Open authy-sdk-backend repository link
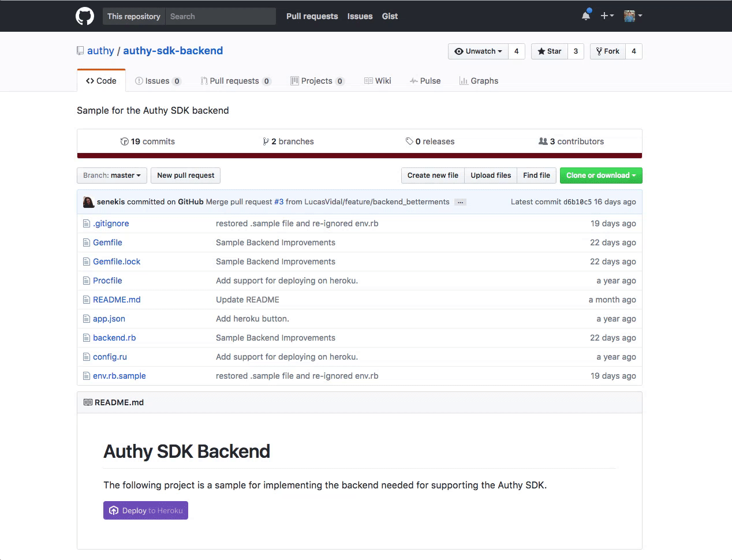The width and height of the screenshot is (732, 560). click(x=173, y=51)
